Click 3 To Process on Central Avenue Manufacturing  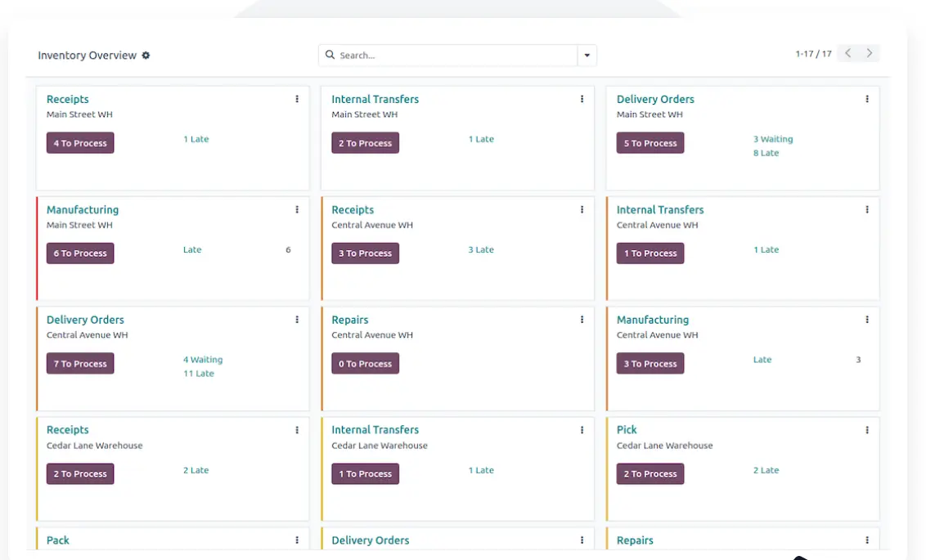click(650, 364)
